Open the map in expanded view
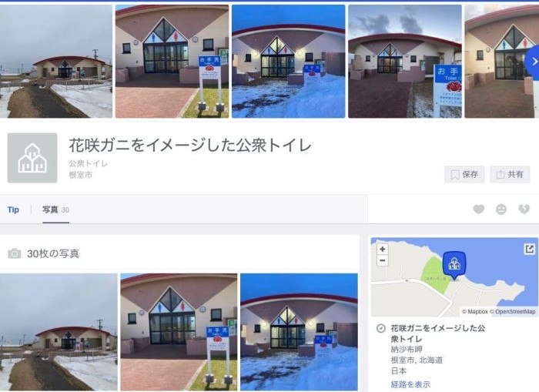The width and height of the screenshot is (539, 392). pyautogui.click(x=530, y=249)
